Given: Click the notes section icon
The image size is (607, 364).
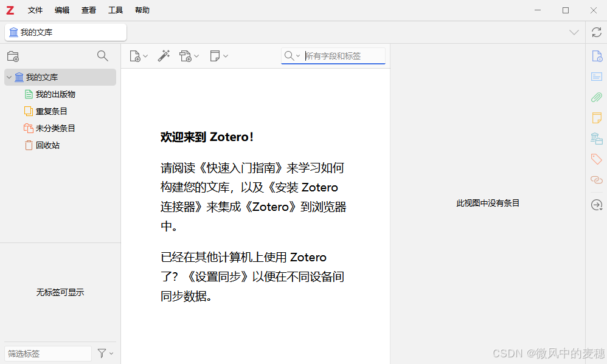Looking at the screenshot, I should 597,118.
